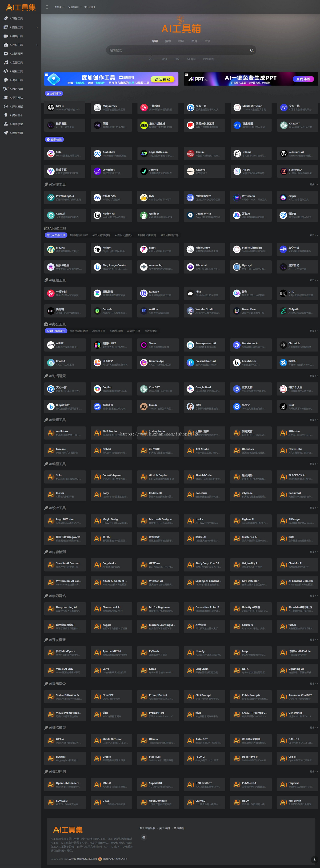The width and height of the screenshot is (320, 868).
Task: Click the signal icon for sidebar AI内容检测
Action: click(6, 89)
